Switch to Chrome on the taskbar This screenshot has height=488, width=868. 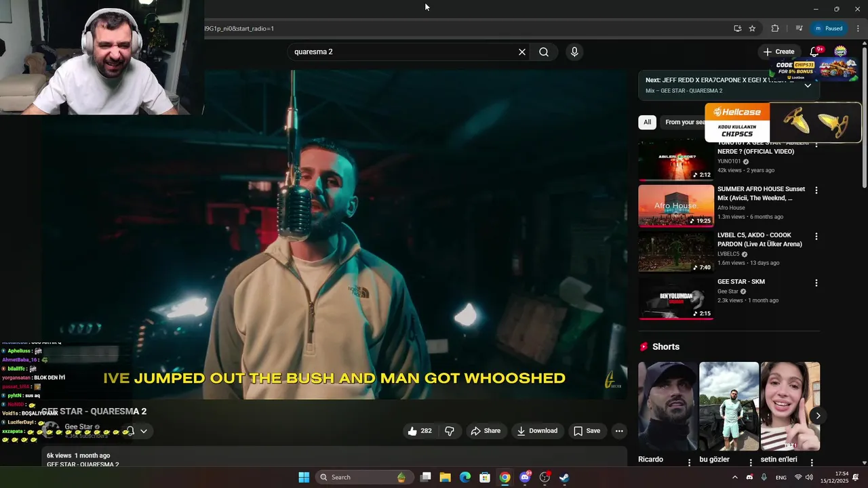[x=505, y=477]
